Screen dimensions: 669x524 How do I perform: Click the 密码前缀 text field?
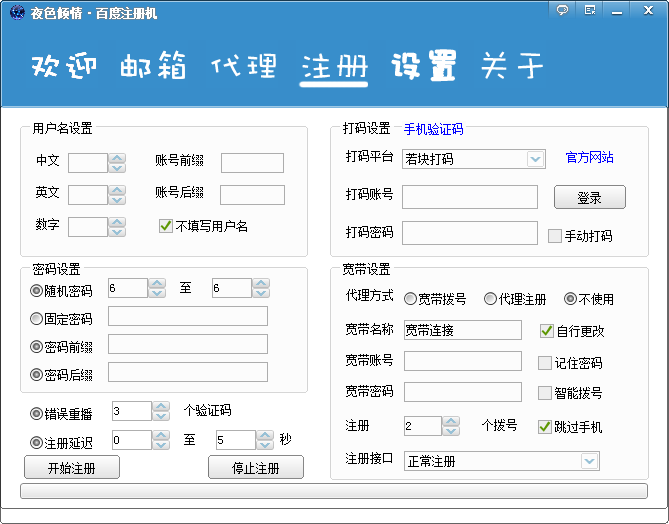pyautogui.click(x=188, y=344)
